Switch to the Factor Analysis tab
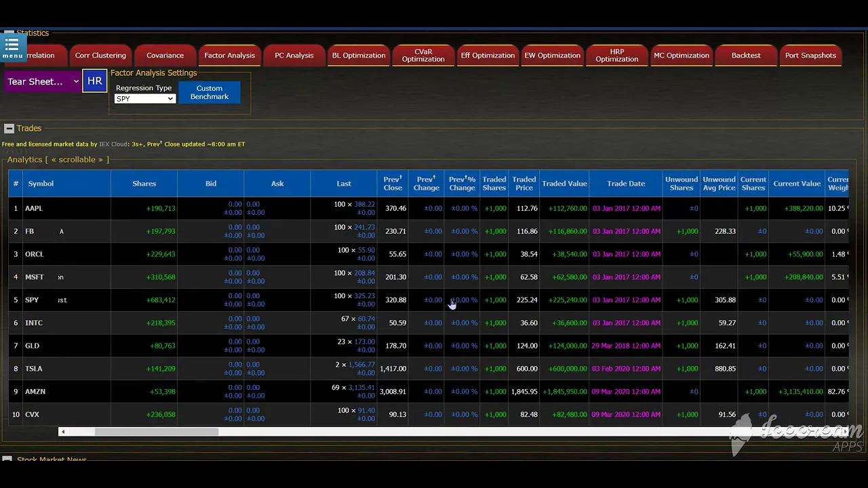 (230, 56)
